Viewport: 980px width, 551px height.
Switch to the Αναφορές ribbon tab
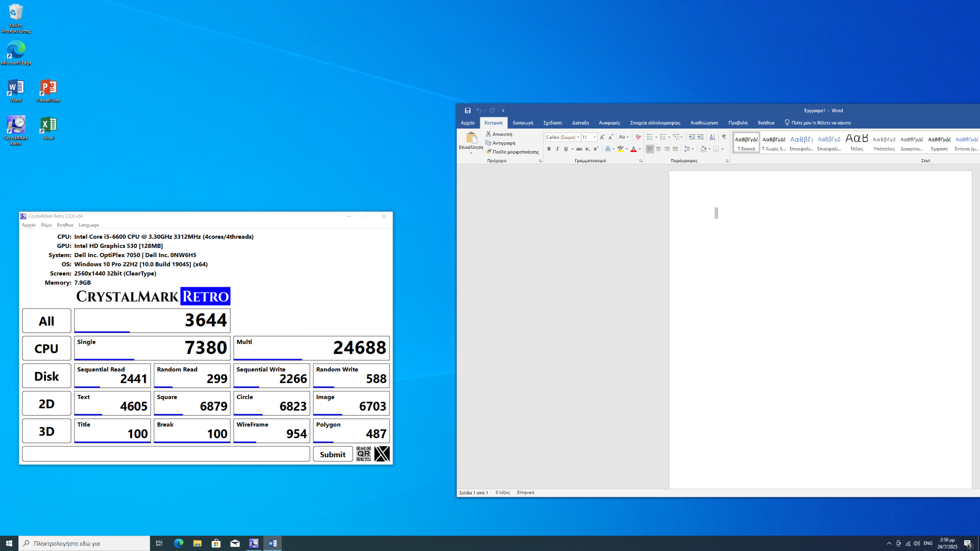[609, 123]
